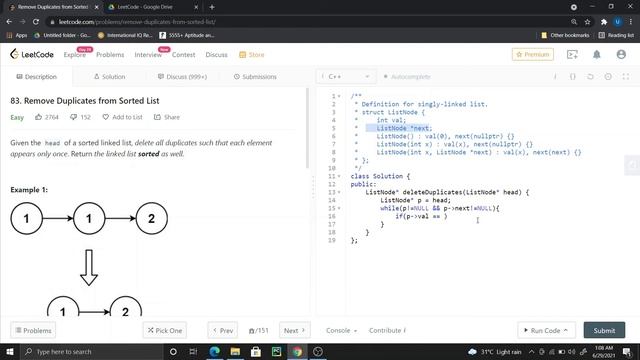The image size is (640, 360).
Task: Open the Problems list button at bottom
Action: [x=33, y=330]
